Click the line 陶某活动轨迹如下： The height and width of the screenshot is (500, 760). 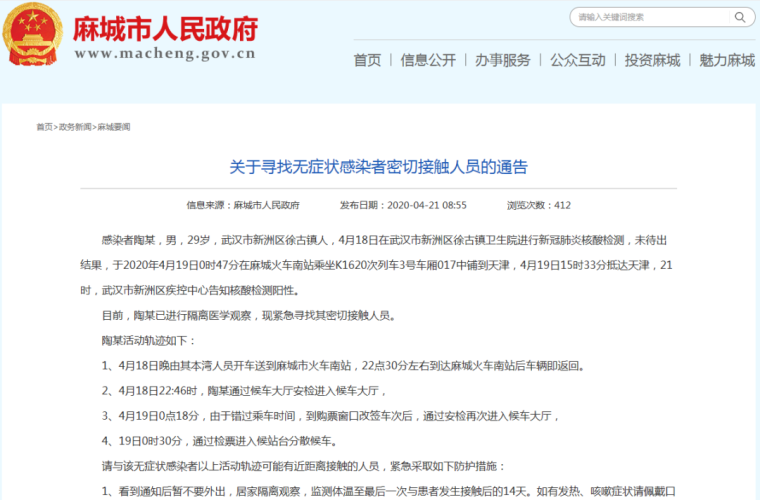pos(148,341)
